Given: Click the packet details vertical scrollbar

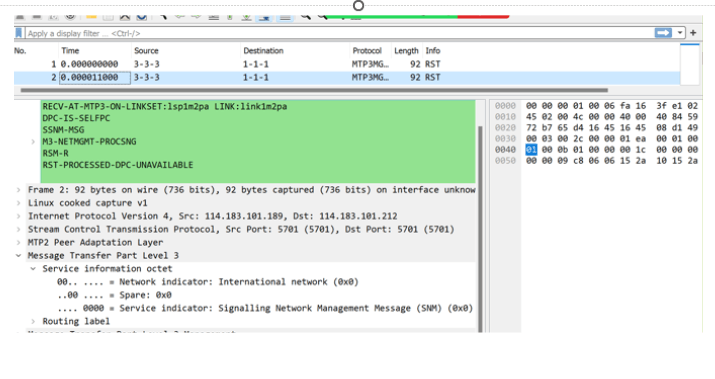Looking at the screenshot, I should (x=480, y=228).
